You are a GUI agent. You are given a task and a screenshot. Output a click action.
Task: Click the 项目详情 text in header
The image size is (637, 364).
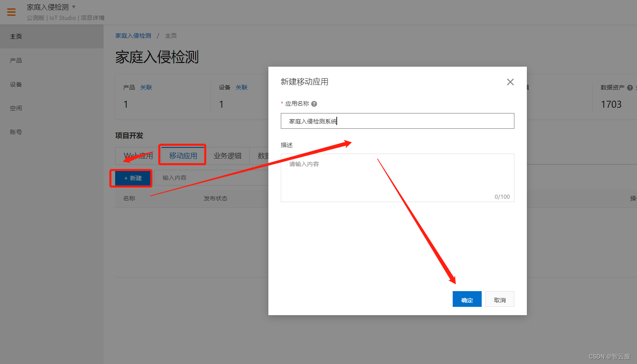click(x=93, y=18)
